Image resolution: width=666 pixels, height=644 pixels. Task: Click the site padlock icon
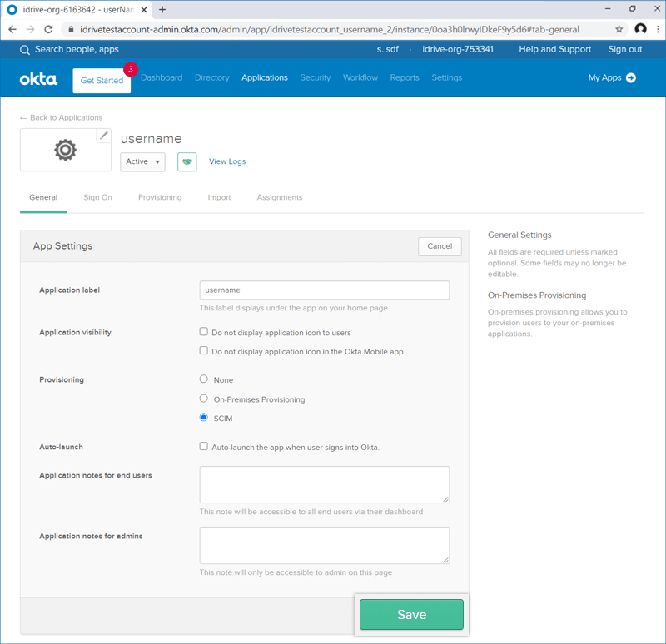click(71, 29)
